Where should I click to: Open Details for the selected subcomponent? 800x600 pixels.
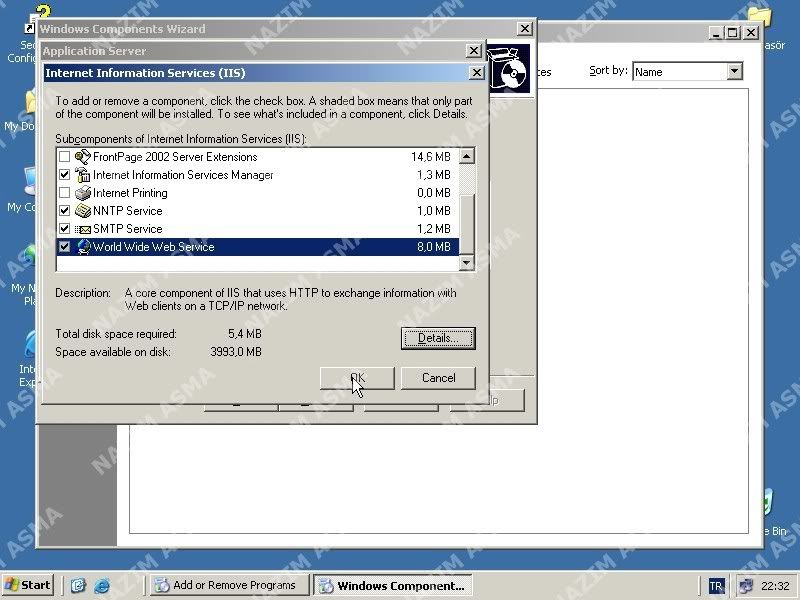pyautogui.click(x=438, y=338)
